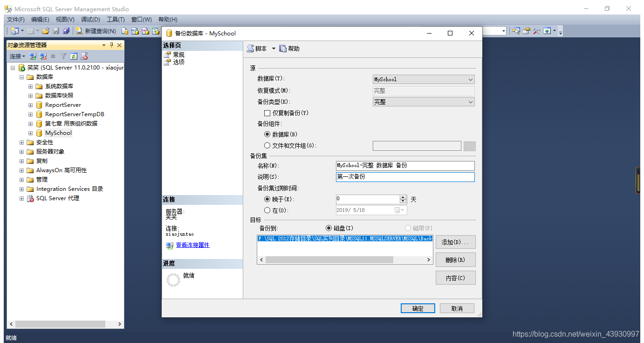Refresh the Object Explorer tree

point(74,56)
